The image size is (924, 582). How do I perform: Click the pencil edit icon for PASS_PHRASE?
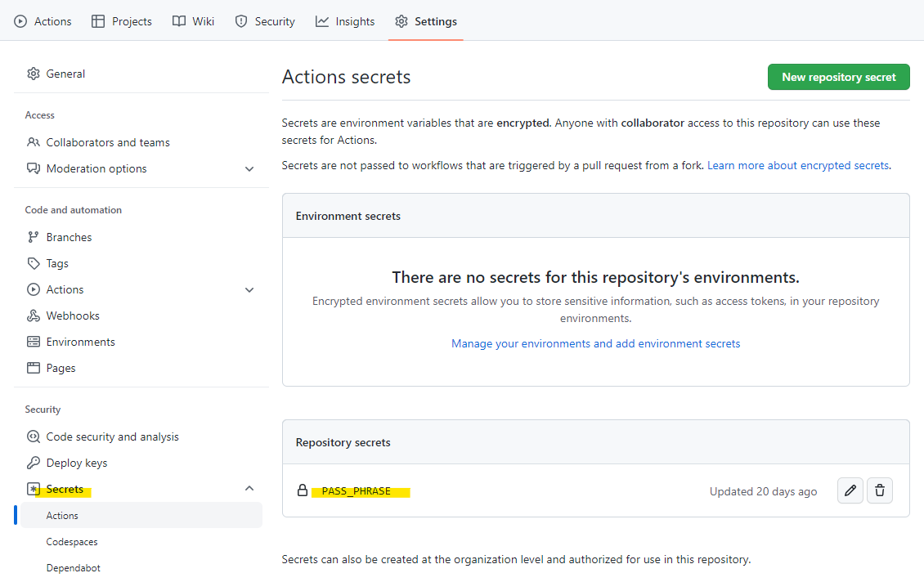pyautogui.click(x=850, y=490)
